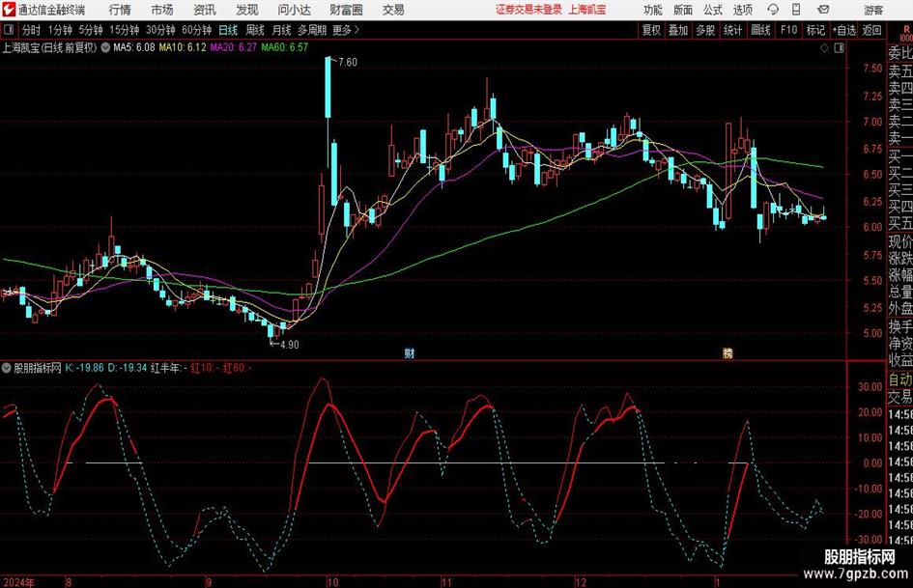Switch to the 1分钟 period tab
Image resolution: width=913 pixels, height=588 pixels.
coord(60,30)
